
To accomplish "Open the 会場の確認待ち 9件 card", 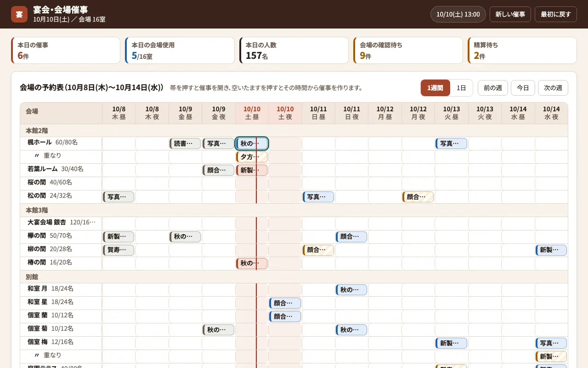I will [x=408, y=51].
